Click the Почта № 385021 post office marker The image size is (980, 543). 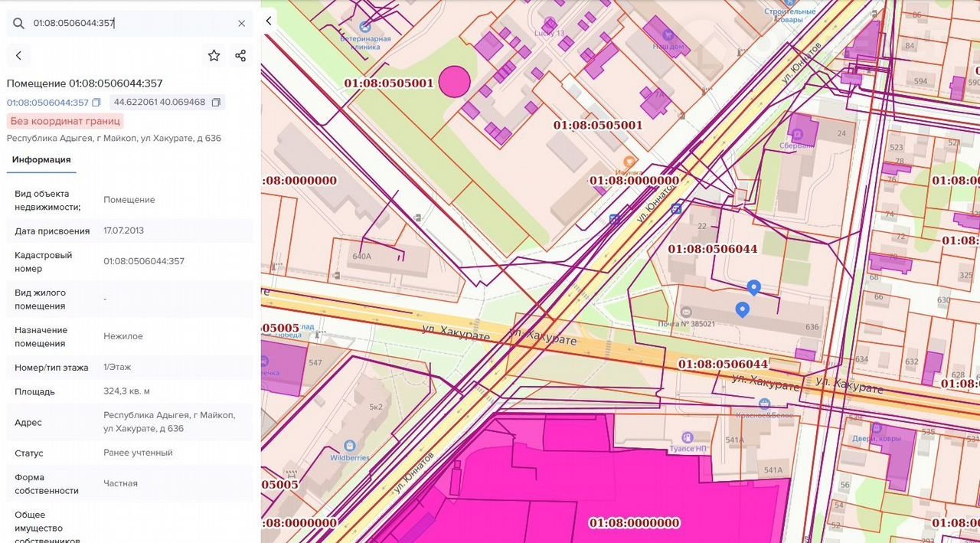pos(686,312)
